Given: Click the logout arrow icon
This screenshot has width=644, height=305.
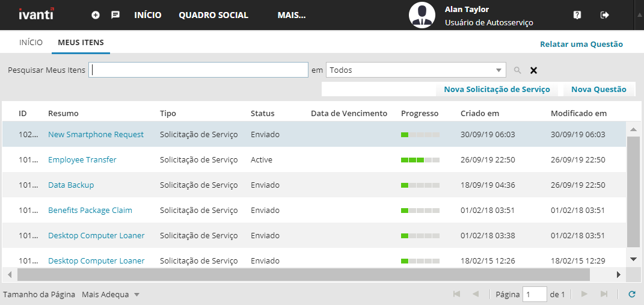Looking at the screenshot, I should tap(605, 15).
